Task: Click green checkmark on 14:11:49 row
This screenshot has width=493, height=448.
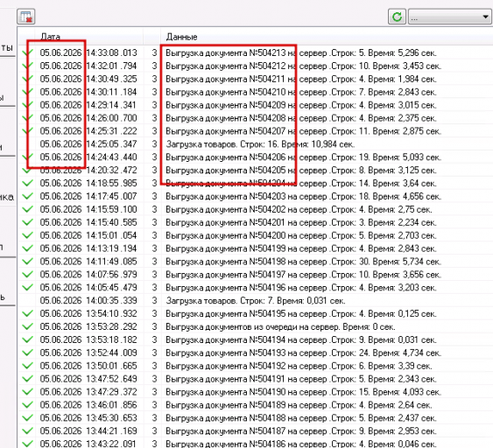Action: (x=28, y=262)
